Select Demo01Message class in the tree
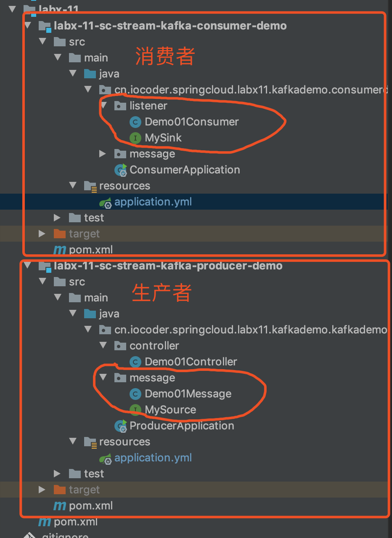The image size is (392, 538). [x=188, y=394]
